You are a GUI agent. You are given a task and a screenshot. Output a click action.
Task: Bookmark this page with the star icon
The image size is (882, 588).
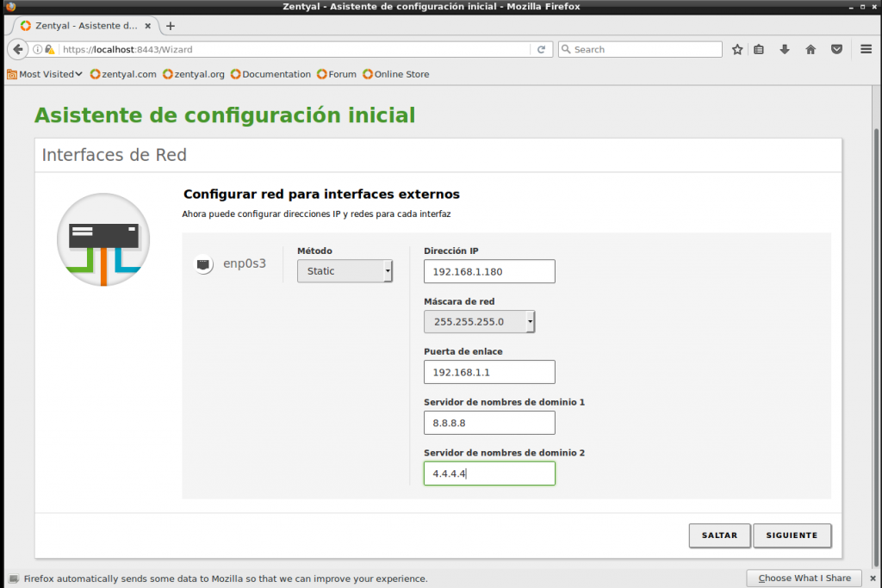click(x=737, y=49)
